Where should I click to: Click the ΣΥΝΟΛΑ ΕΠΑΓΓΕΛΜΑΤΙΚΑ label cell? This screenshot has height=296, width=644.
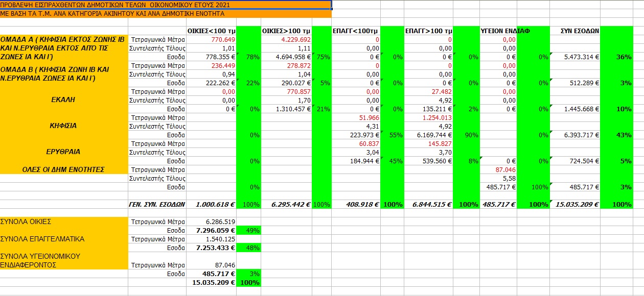[x=63, y=239]
